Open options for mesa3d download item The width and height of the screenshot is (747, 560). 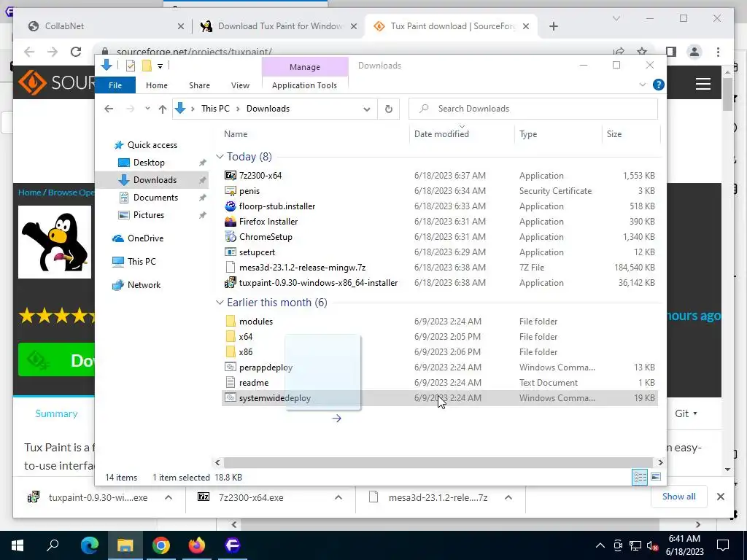[x=508, y=497]
